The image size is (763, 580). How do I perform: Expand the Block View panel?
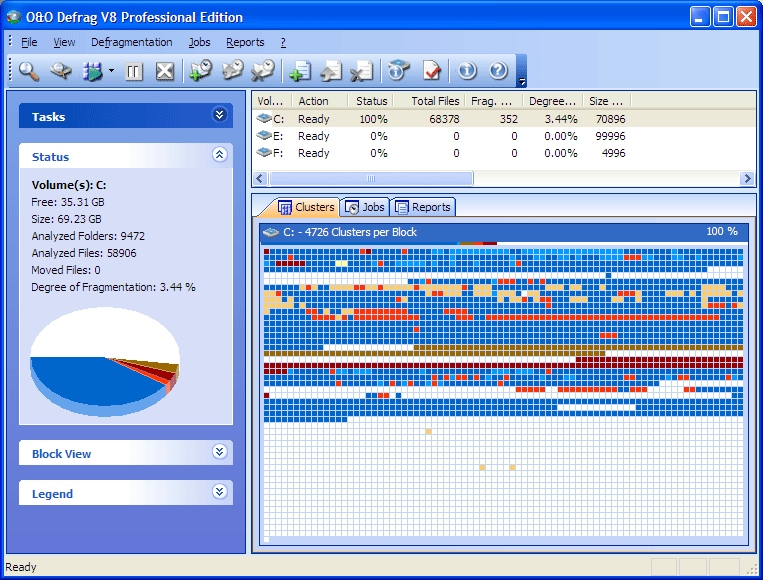219,452
